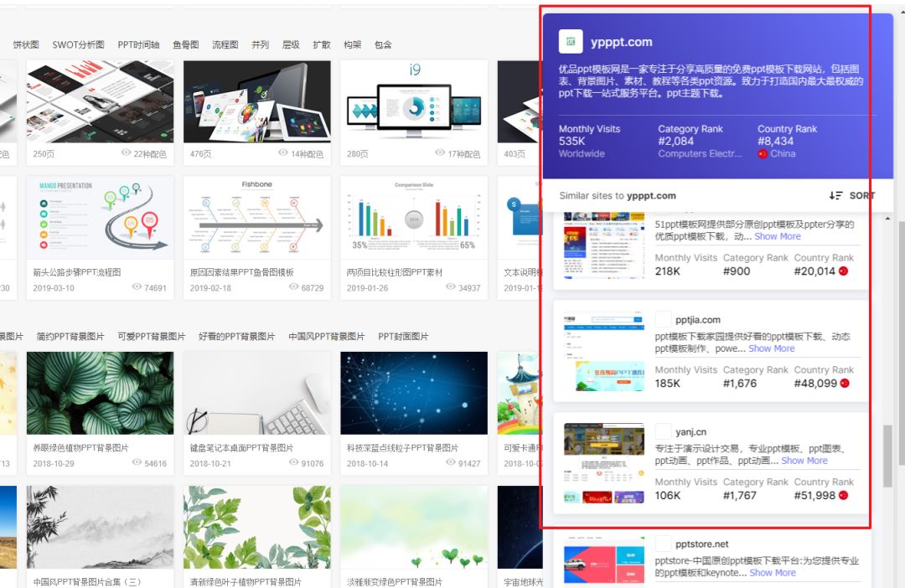Click Show More under pptjia.com
This screenshot has height=588, width=905.
click(x=772, y=348)
